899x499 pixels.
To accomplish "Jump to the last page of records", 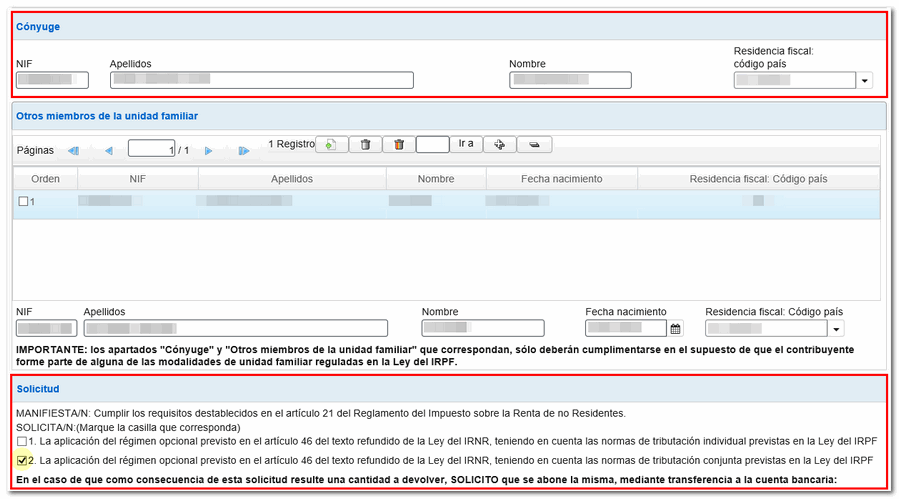I will 243,151.
